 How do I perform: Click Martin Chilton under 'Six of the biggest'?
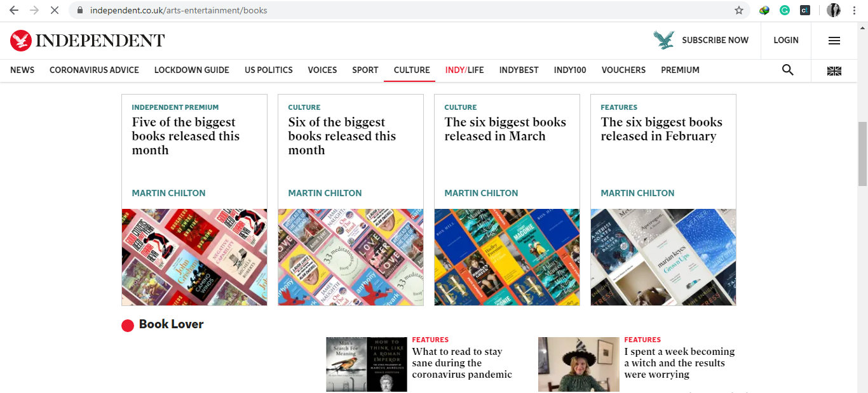[325, 193]
